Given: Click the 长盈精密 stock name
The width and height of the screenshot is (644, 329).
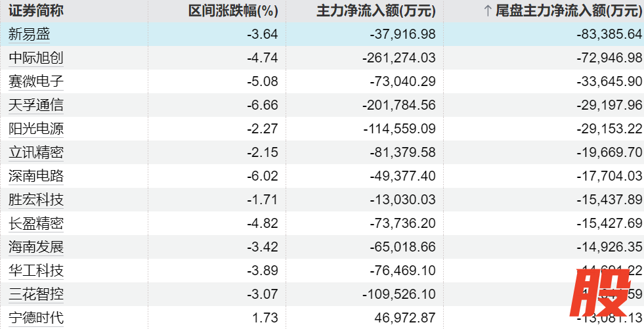Looking at the screenshot, I should pyautogui.click(x=36, y=223).
